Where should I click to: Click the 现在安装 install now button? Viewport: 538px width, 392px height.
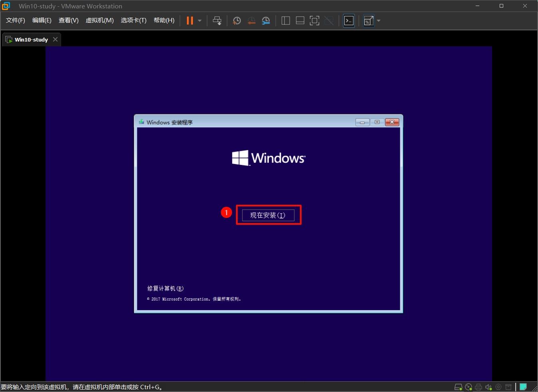pos(268,215)
